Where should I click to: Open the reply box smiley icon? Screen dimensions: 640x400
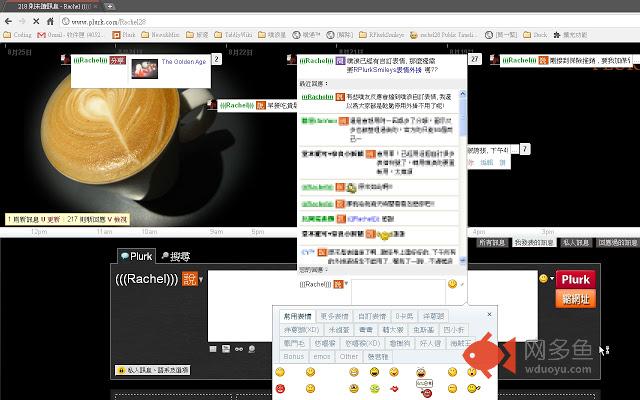pyautogui.click(x=452, y=284)
